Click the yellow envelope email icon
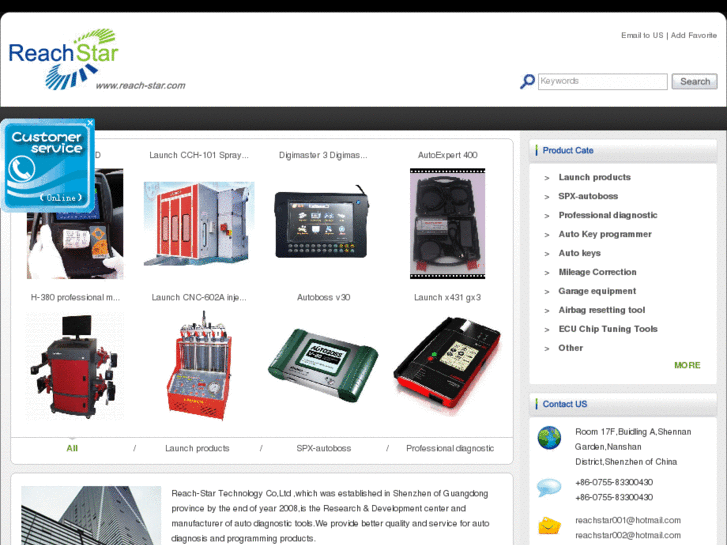This screenshot has width=727, height=545. pos(549,526)
